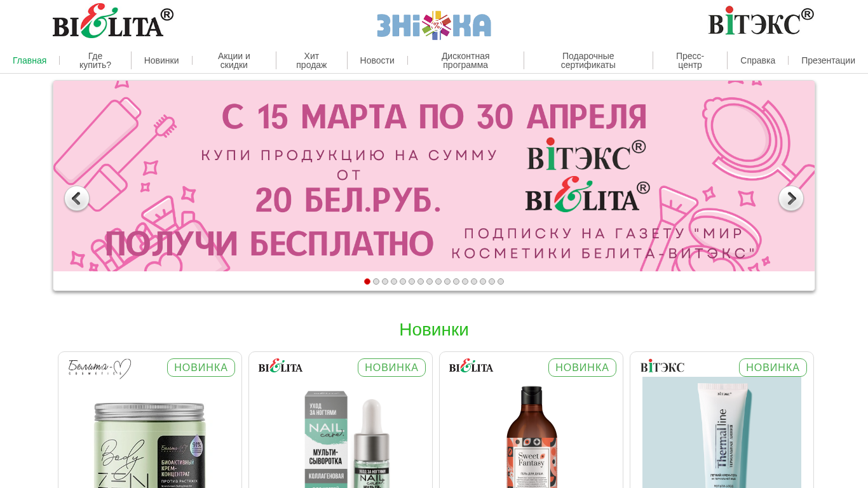Click Vitex brand logo on Thermal line card

point(662,367)
